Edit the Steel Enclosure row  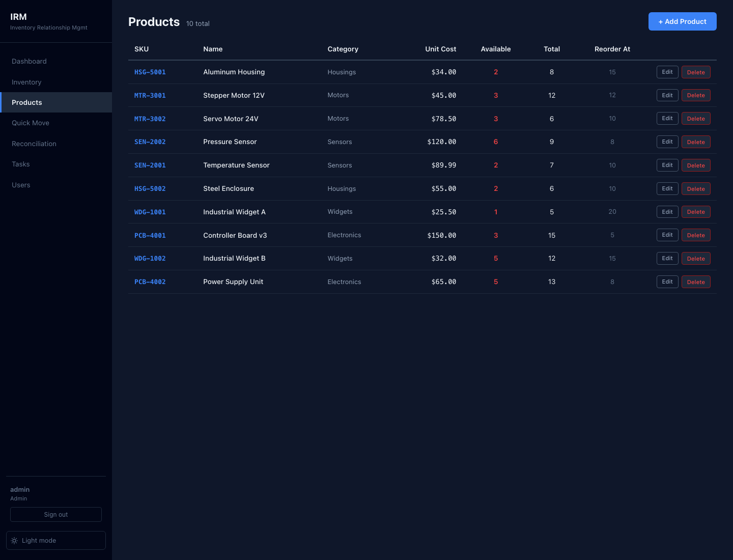click(x=667, y=188)
